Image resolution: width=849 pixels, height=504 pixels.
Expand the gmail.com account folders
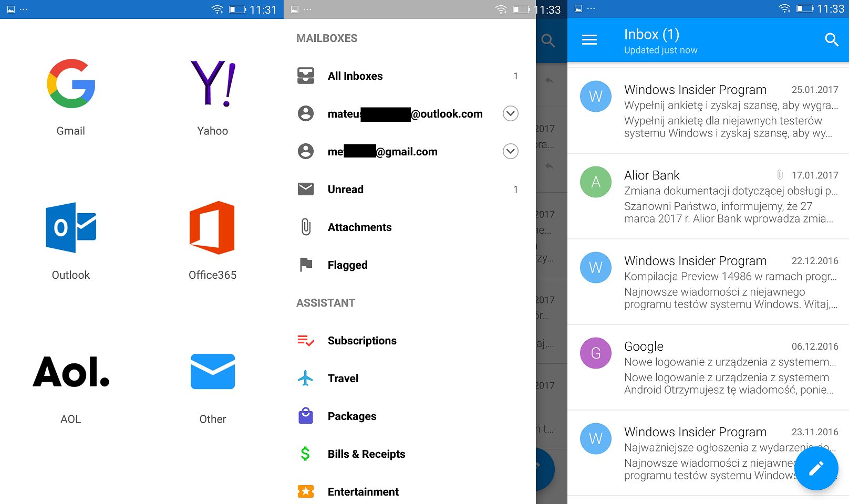(511, 151)
